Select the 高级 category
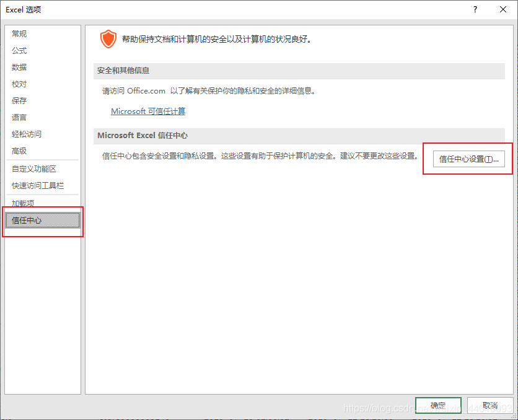This screenshot has height=420, width=518. (42, 151)
